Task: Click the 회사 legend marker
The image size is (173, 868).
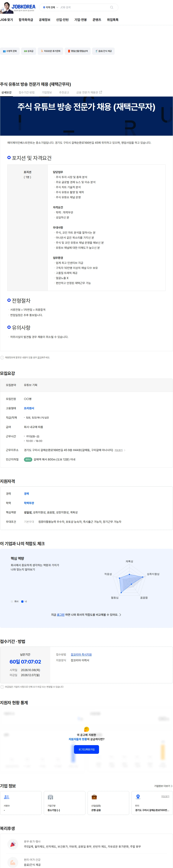Action: coord(12,602)
